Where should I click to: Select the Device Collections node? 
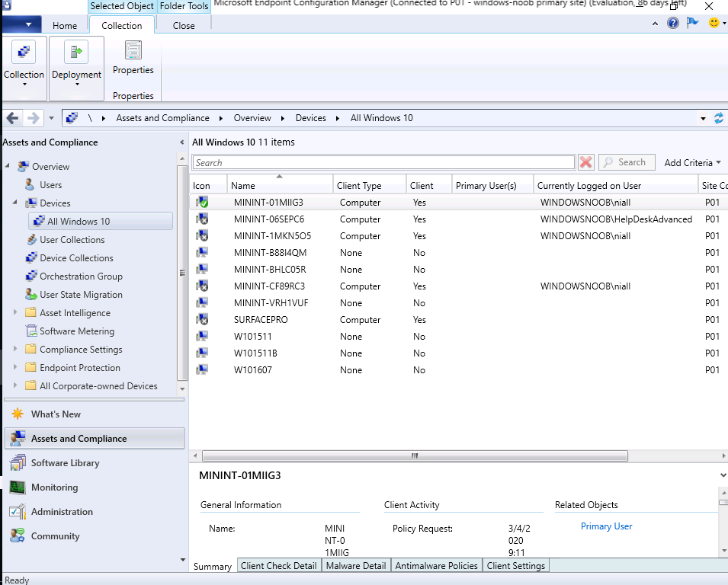[x=76, y=258]
